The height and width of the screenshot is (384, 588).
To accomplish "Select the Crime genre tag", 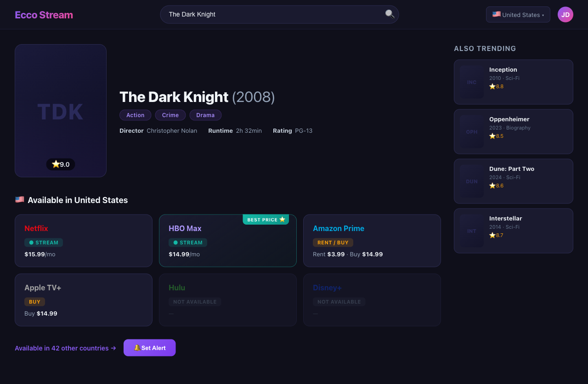I will (x=170, y=115).
